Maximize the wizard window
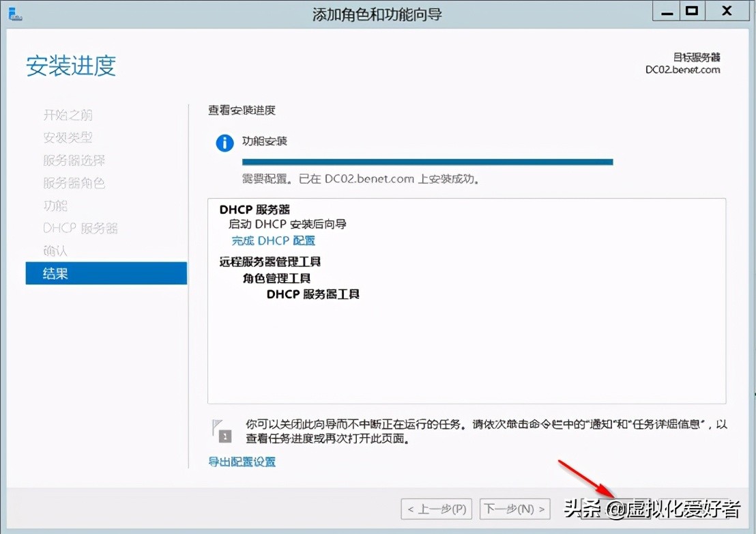Screen dimensions: 756x534 coord(693,11)
